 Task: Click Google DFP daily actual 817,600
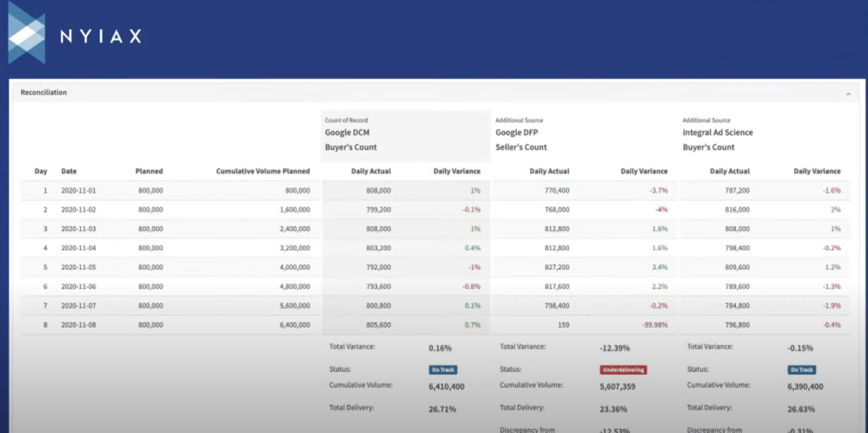(x=557, y=286)
